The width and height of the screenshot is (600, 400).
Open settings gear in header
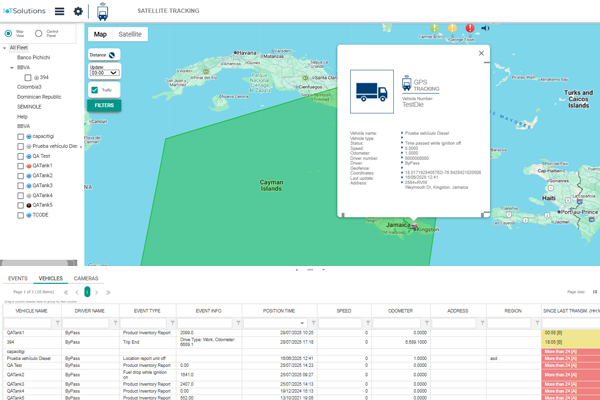78,11
